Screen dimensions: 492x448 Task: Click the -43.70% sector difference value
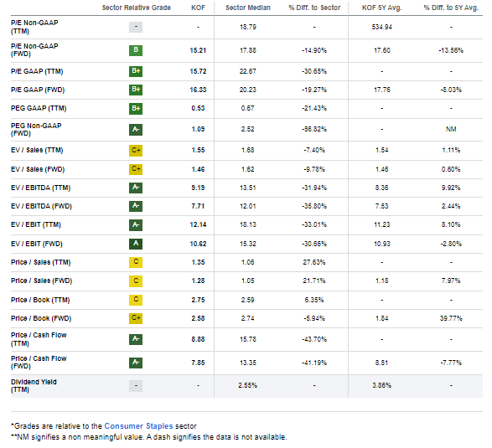(x=314, y=339)
